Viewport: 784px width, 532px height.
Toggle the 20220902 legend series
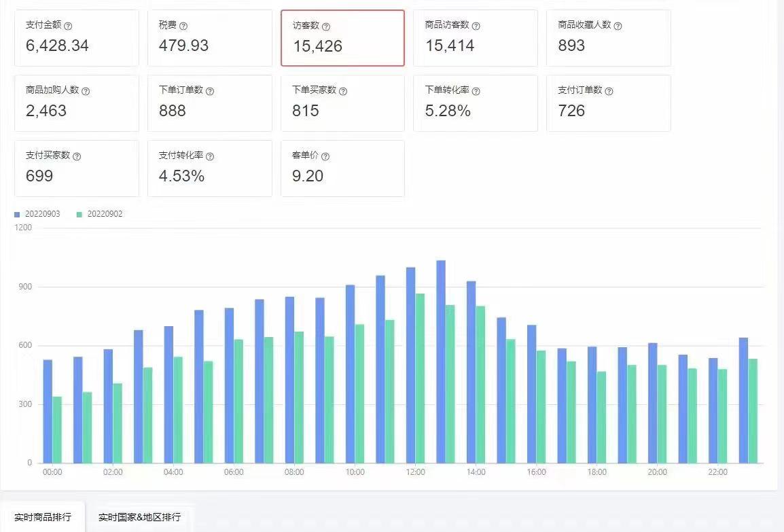(99, 214)
